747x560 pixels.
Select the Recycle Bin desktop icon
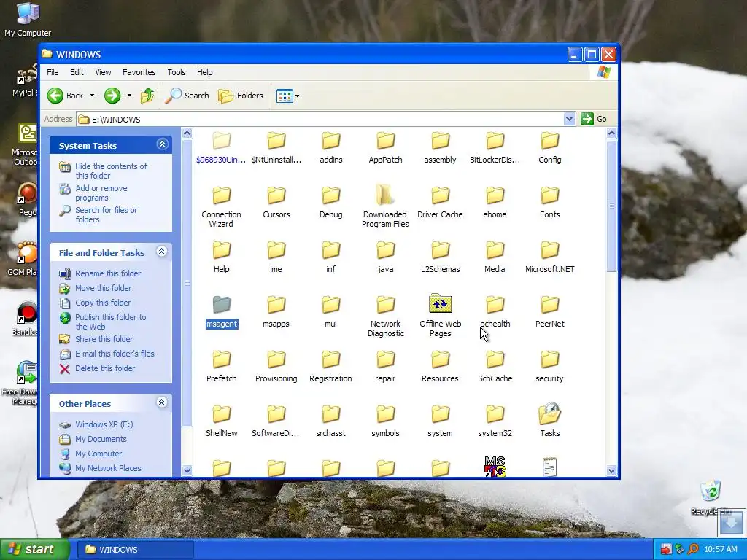(711, 497)
